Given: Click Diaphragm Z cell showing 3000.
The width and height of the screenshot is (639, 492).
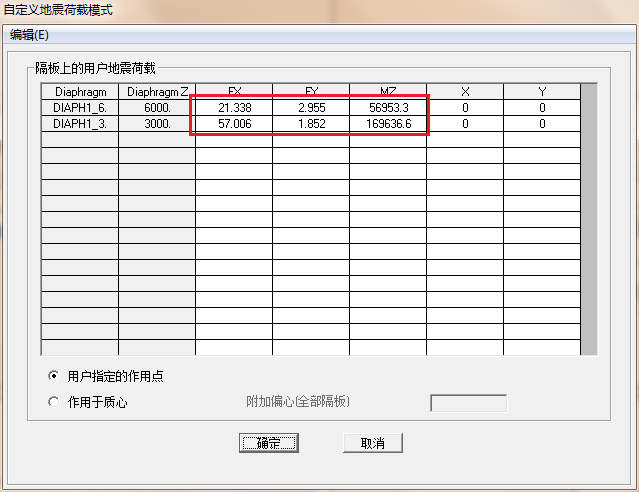Looking at the screenshot, I should pyautogui.click(x=157, y=124).
